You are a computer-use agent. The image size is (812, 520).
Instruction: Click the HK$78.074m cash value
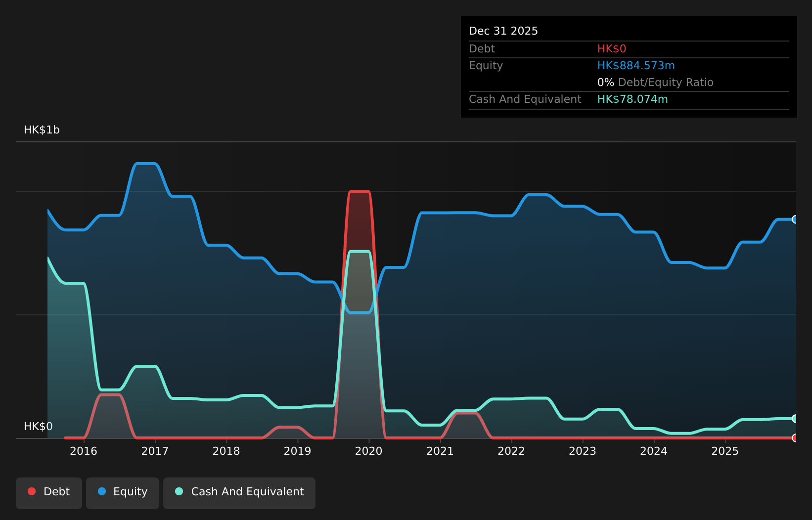click(x=632, y=99)
